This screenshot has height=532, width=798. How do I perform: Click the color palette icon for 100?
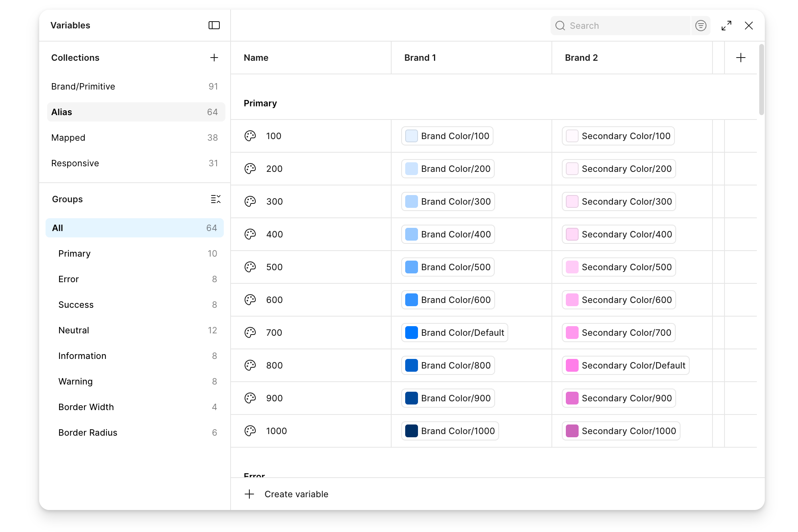click(x=250, y=136)
